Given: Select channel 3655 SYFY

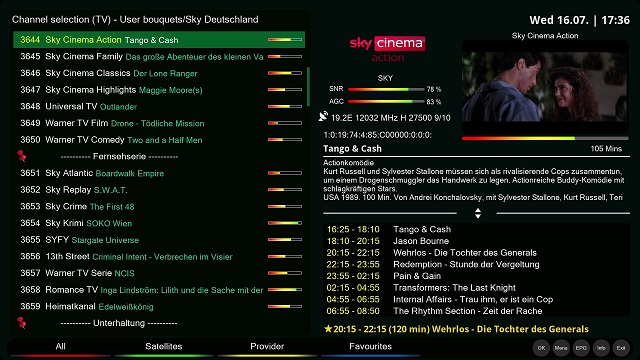Looking at the screenshot, I should coord(159,240).
